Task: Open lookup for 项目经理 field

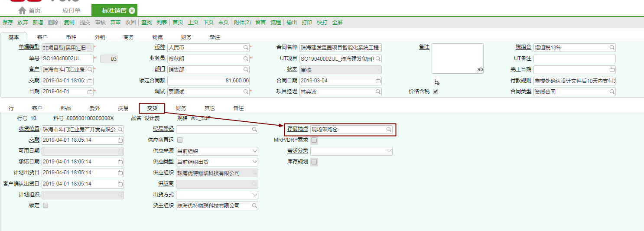Action: tap(378, 92)
